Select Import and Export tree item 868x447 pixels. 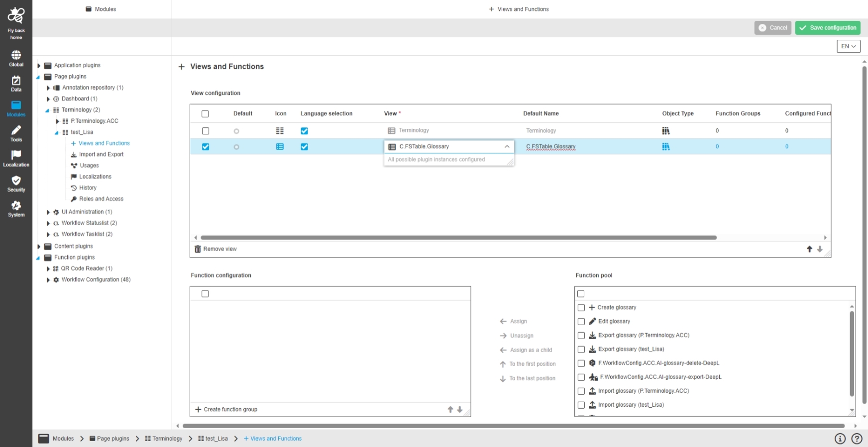click(101, 155)
